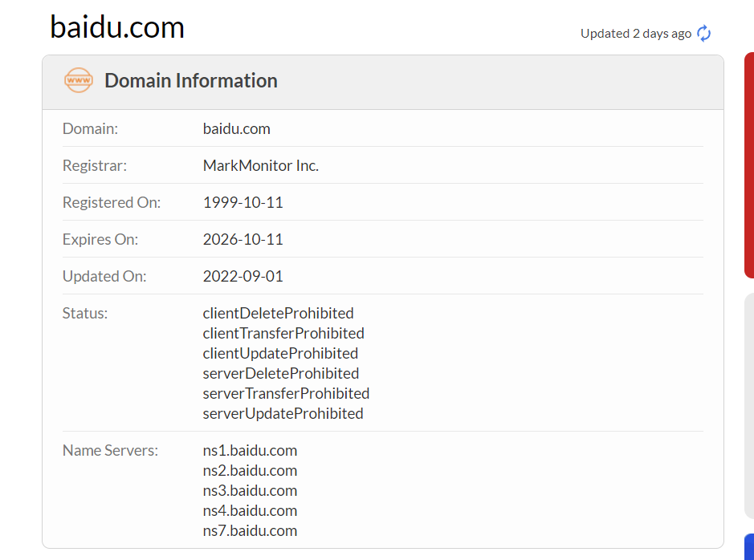Click the serverUpdateProhibited status
This screenshot has width=754, height=560.
coord(283,413)
